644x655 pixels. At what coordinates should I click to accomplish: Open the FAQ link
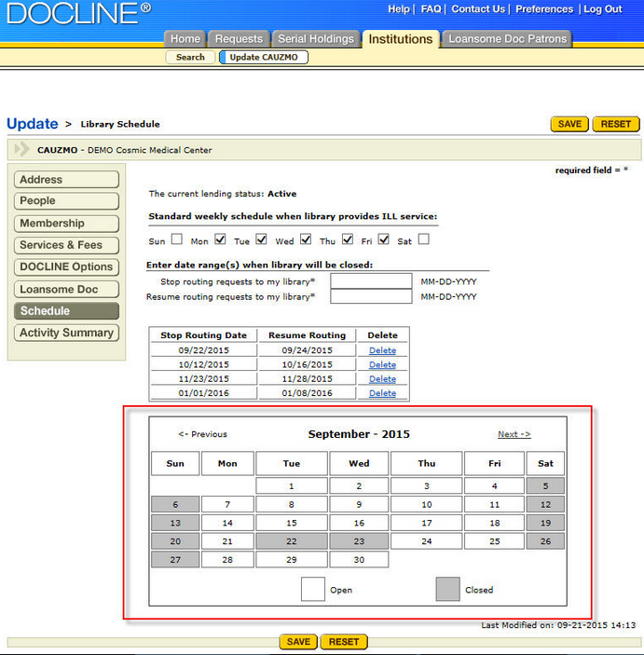[432, 8]
